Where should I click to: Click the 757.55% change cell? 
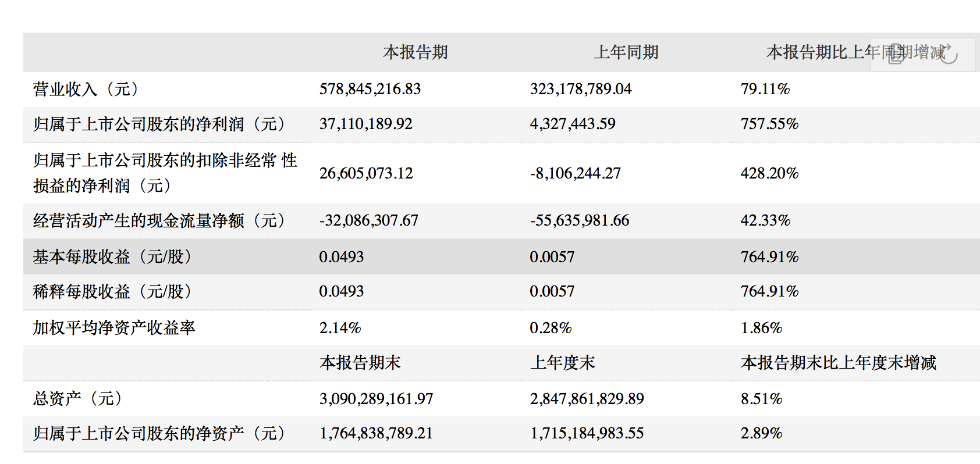[x=769, y=124]
